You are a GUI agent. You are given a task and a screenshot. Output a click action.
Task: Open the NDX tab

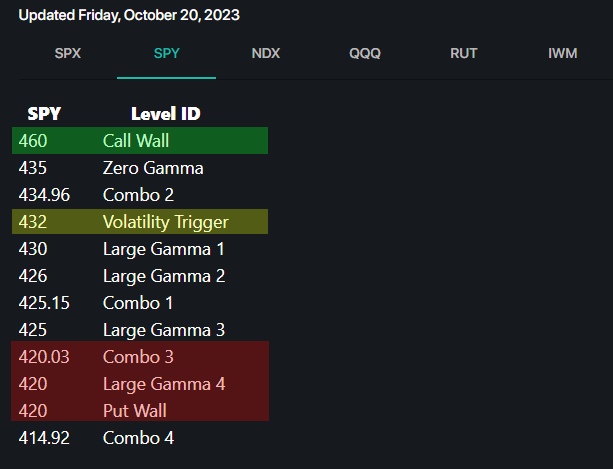(266, 53)
